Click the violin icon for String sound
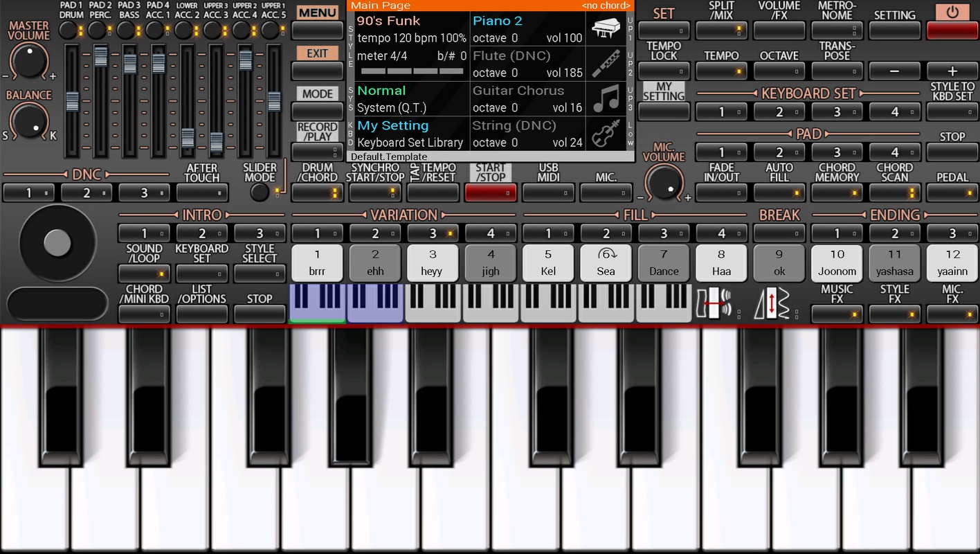Image resolution: width=980 pixels, height=554 pixels. pos(606,133)
